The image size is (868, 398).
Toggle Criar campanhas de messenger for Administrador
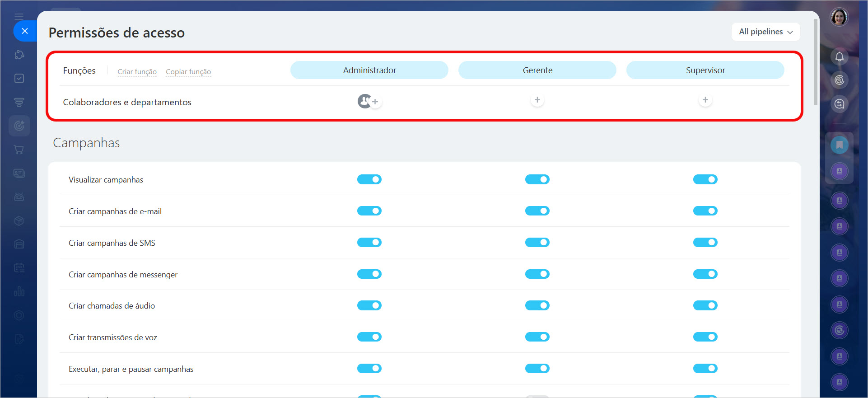[369, 274]
